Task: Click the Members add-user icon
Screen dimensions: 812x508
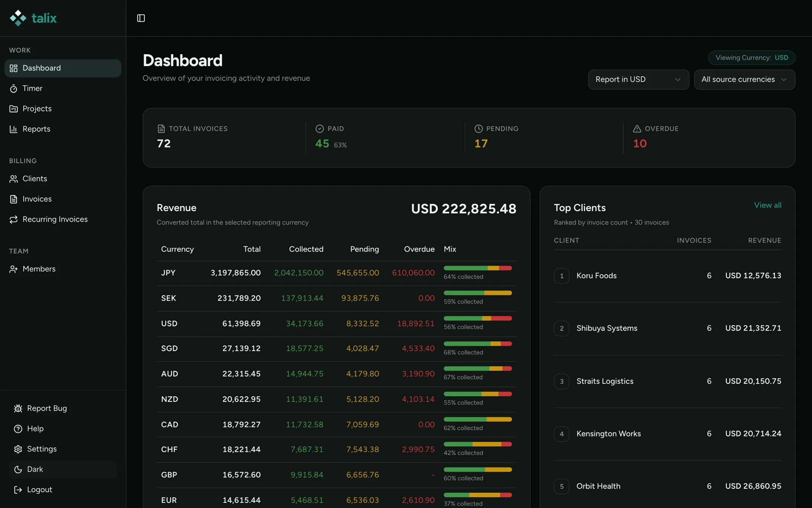Action: click(14, 269)
